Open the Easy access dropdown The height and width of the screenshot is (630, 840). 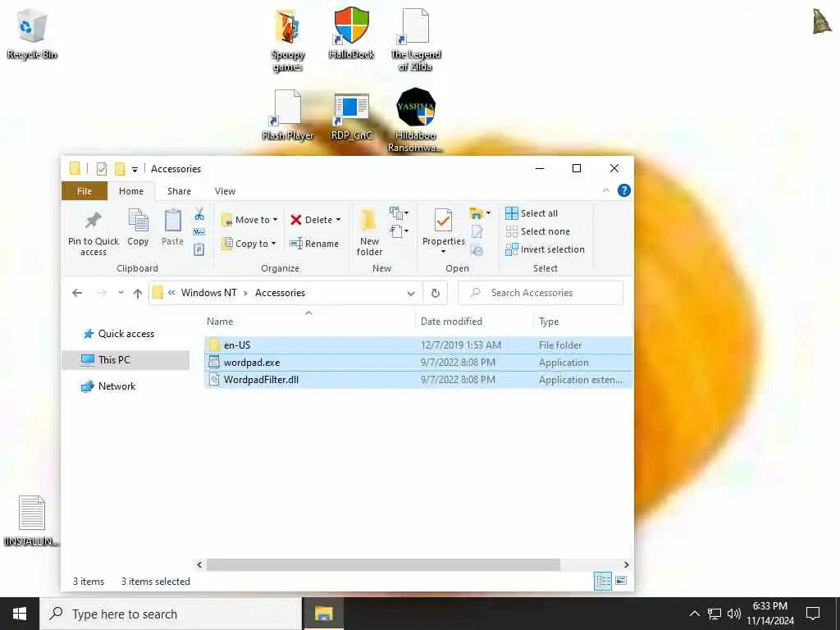(399, 231)
